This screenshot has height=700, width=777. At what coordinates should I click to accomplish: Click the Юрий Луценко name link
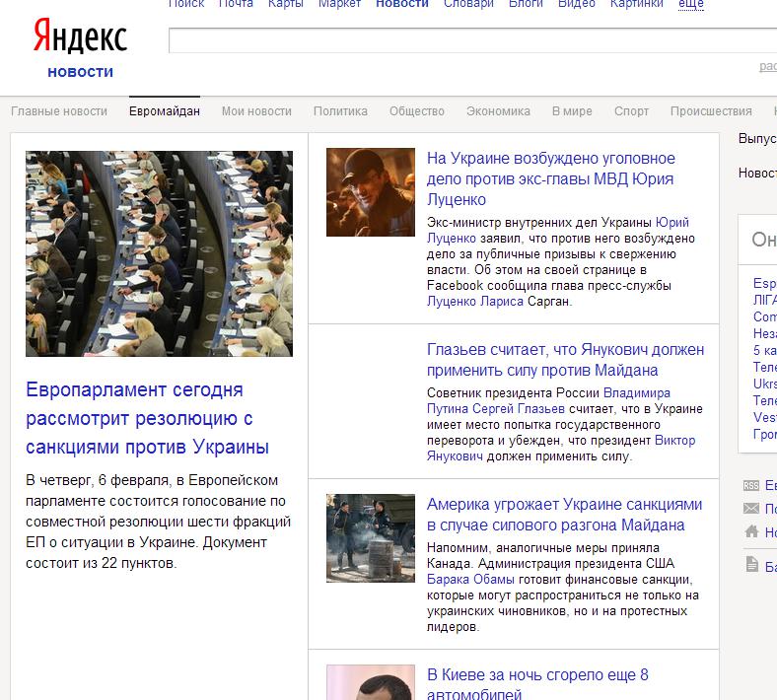[558, 231]
